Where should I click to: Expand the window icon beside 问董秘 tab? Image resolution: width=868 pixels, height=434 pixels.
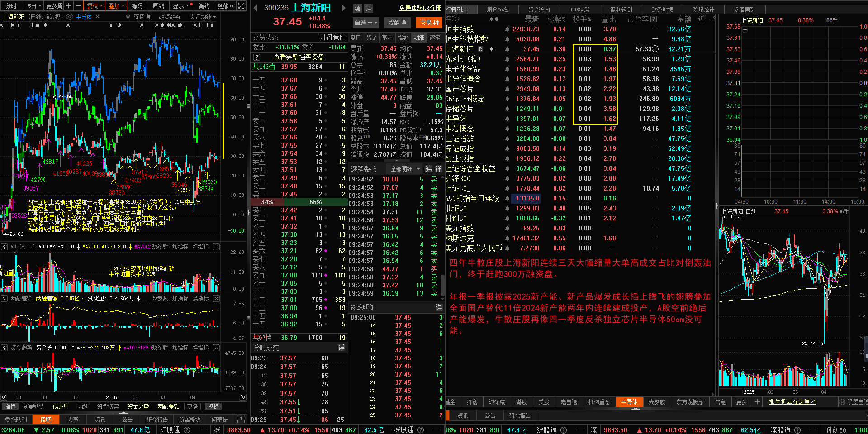point(241,420)
